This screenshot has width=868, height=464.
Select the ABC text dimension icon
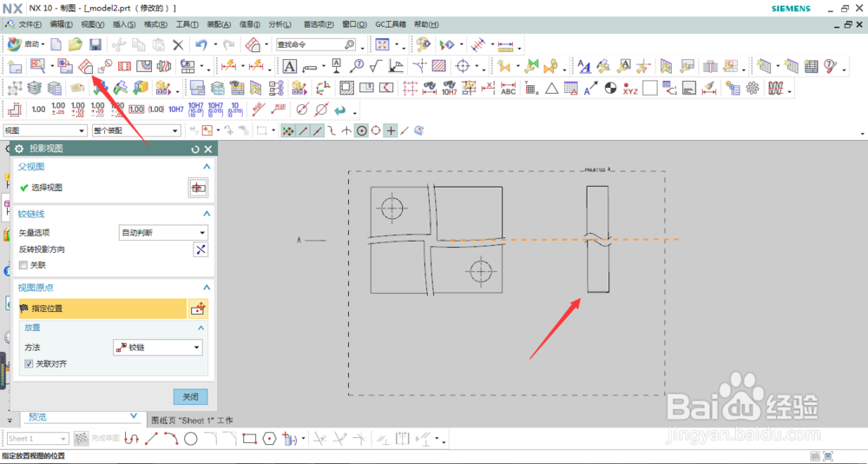[x=508, y=88]
